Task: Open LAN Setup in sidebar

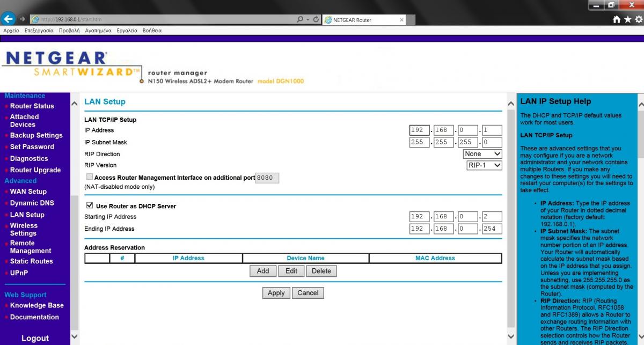Action: click(x=27, y=215)
